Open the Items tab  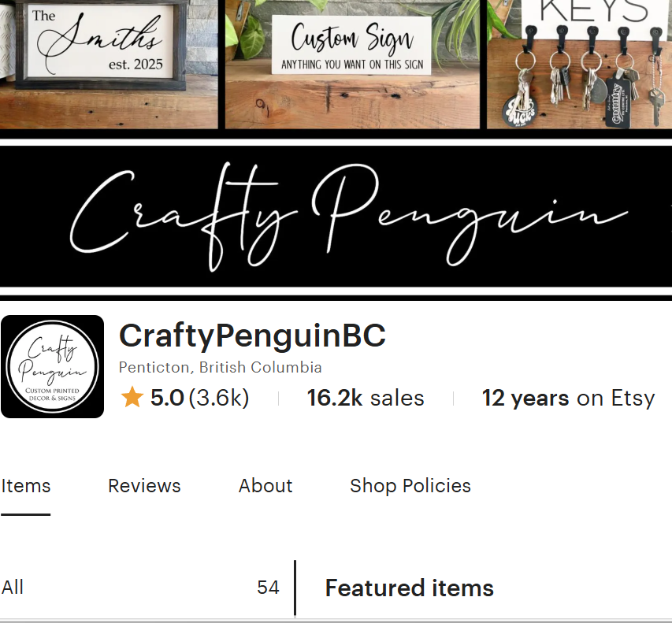click(x=26, y=486)
